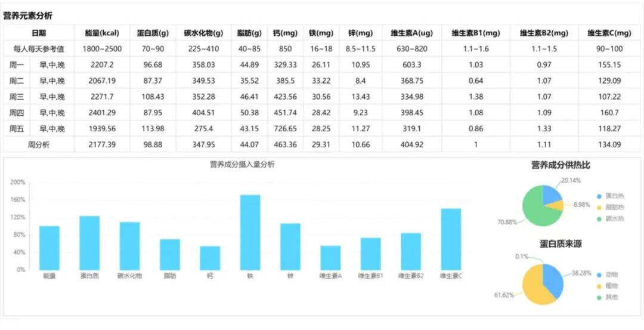Click the tallest bar for 铁
644x330 pixels.
250,232
